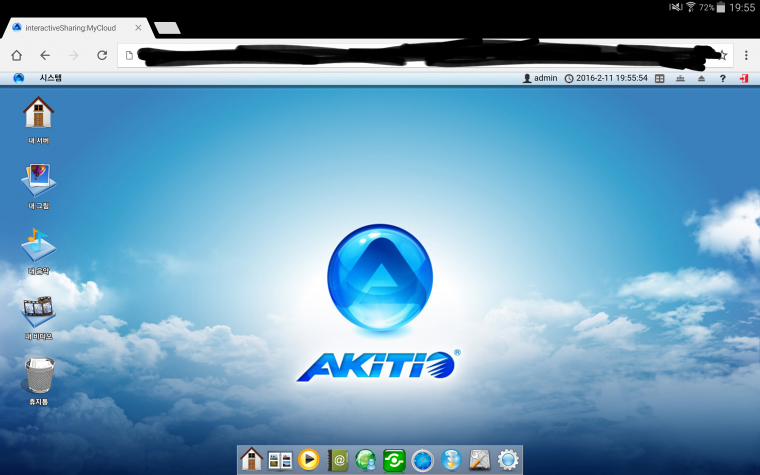760x475 pixels.
Task: Reload the current page
Action: pyautogui.click(x=102, y=55)
